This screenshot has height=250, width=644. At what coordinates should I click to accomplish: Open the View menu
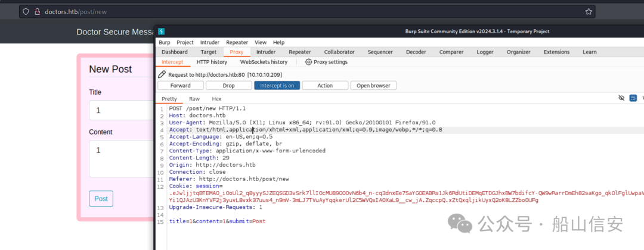[261, 42]
